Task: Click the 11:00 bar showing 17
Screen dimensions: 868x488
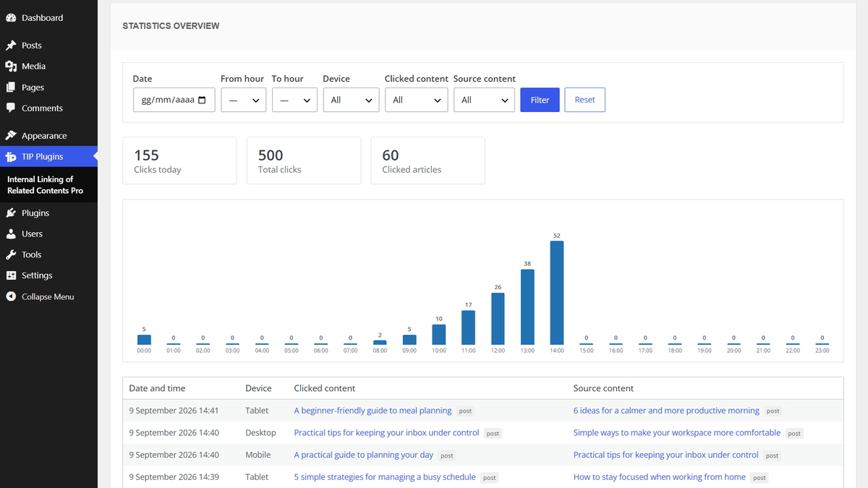Action: point(468,328)
